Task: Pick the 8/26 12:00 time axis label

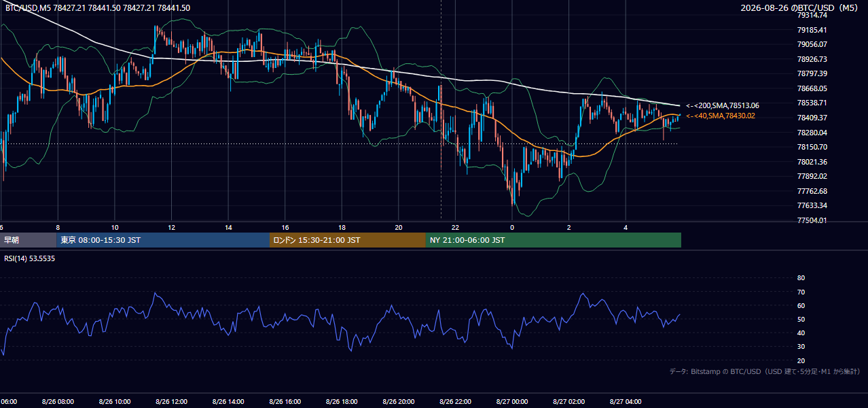Action: 171,402
